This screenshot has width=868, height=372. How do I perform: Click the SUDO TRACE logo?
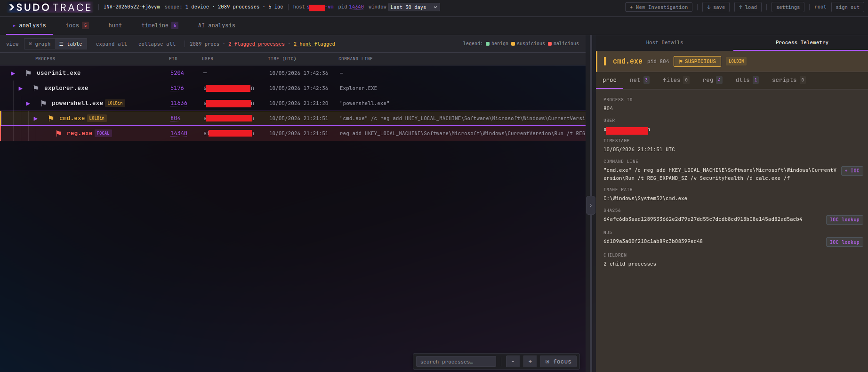[49, 7]
